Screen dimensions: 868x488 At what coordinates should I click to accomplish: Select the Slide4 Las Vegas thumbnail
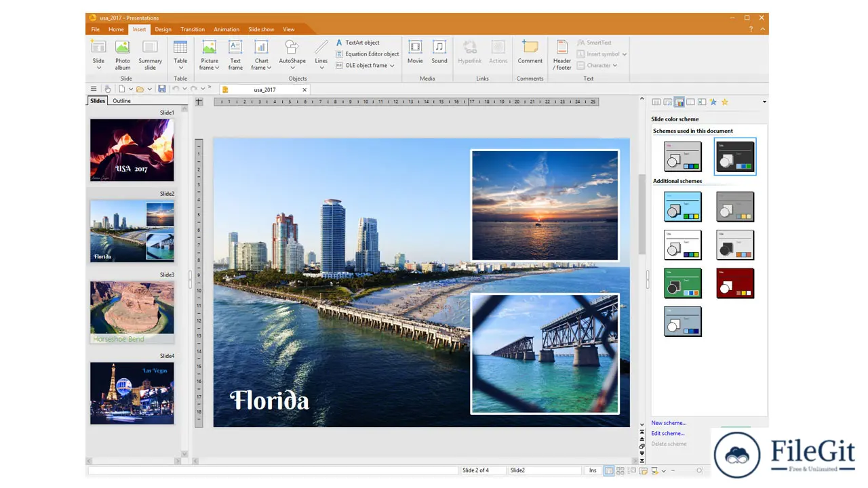[132, 393]
